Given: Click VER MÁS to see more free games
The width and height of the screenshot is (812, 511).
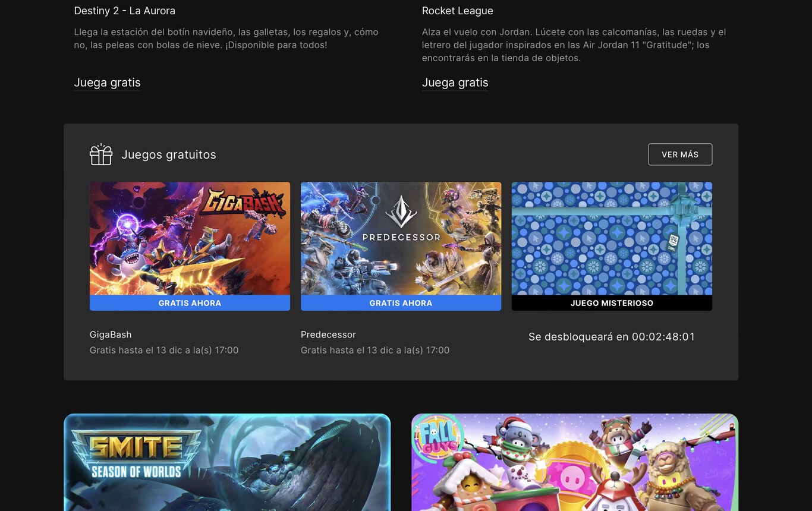Looking at the screenshot, I should [680, 154].
